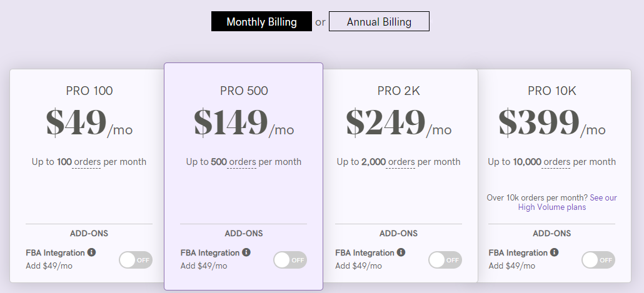Click underlined 'orders' term in PRO 500
Image resolution: width=644 pixels, height=293 pixels.
(243, 162)
